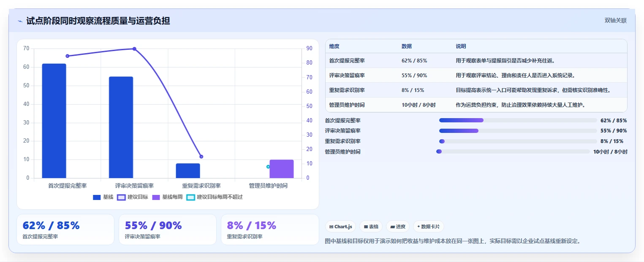Click the 进度 chip
The image size is (644, 262).
point(397,227)
